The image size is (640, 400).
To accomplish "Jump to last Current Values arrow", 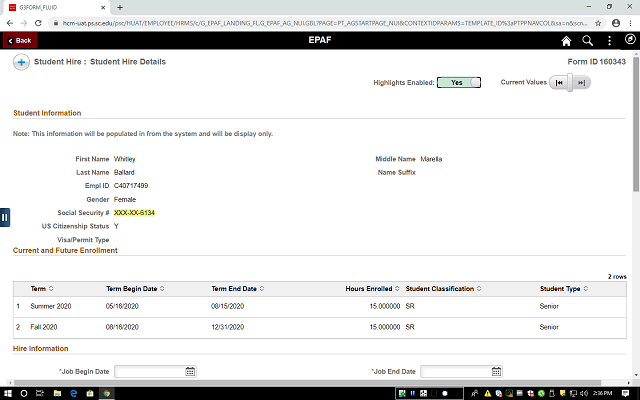I will [582, 83].
